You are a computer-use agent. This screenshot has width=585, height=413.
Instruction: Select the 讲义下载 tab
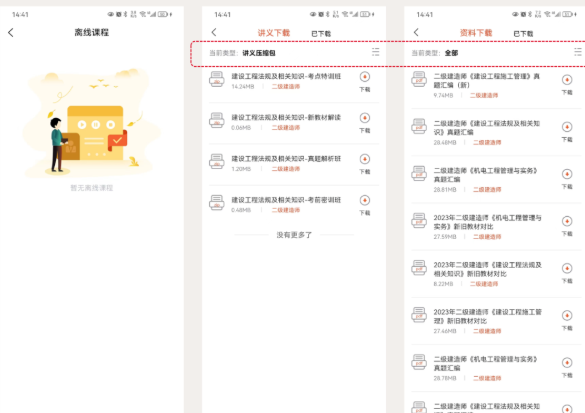pyautogui.click(x=273, y=33)
